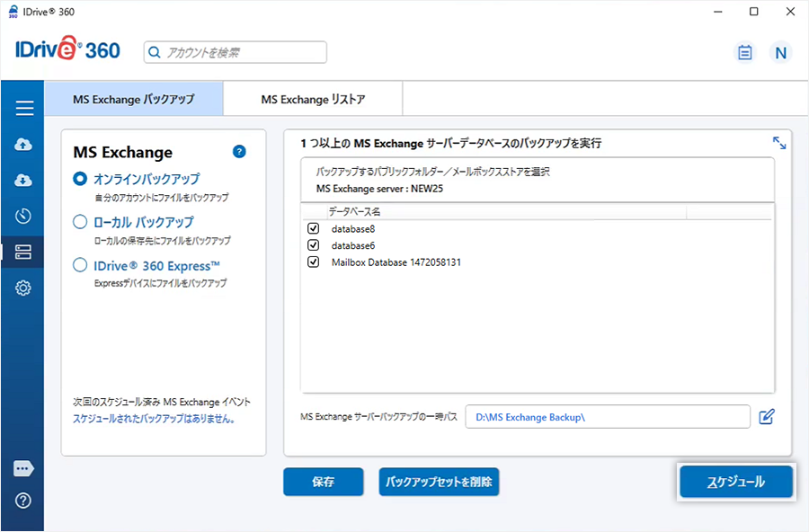Open the settings gear icon
The height and width of the screenshot is (532, 809).
click(x=24, y=288)
